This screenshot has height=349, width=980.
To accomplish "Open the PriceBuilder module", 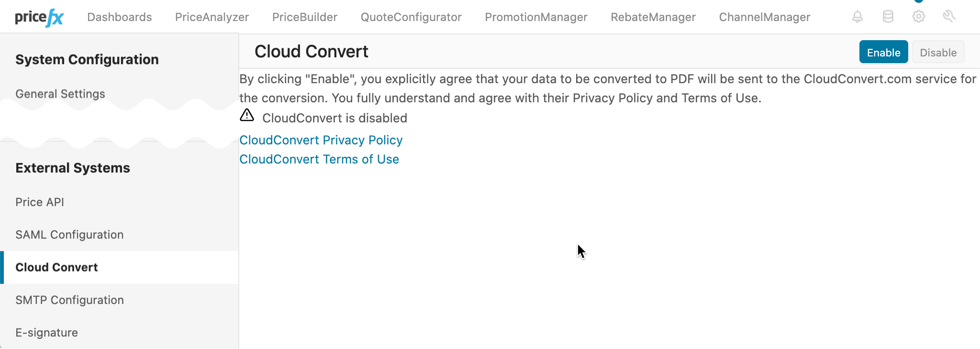I will click(x=304, y=17).
